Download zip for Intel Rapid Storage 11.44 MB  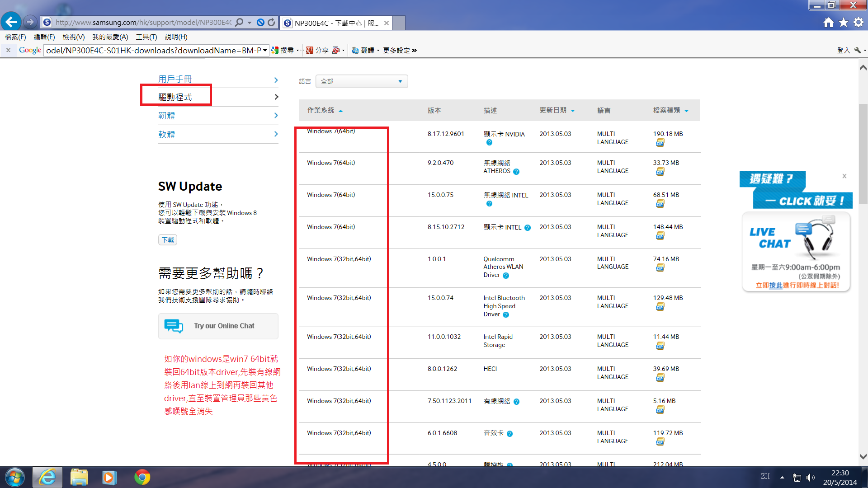660,346
